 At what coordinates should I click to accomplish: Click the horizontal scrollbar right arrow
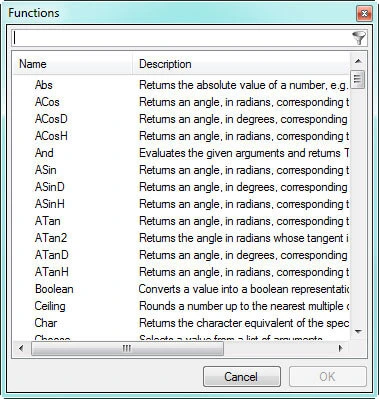[x=341, y=349]
